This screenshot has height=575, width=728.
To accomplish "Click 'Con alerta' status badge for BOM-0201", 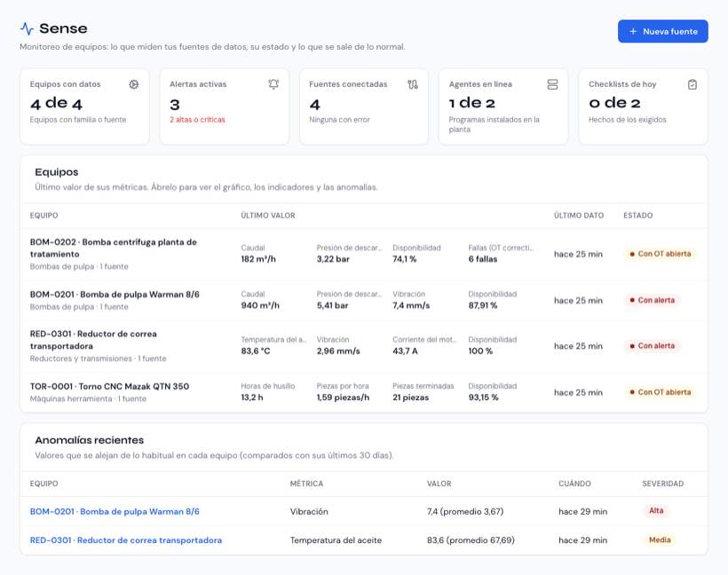I will pyautogui.click(x=652, y=300).
